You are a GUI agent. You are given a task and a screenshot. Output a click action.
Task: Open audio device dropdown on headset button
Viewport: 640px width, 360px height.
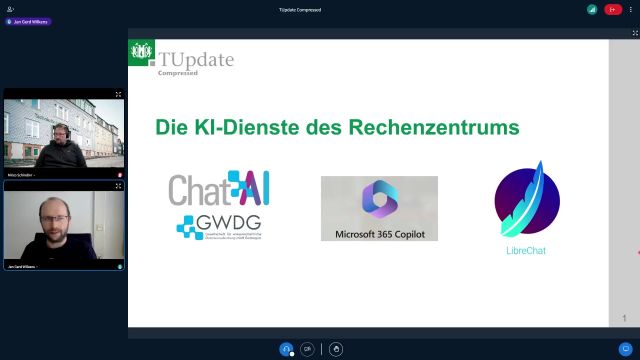292,354
